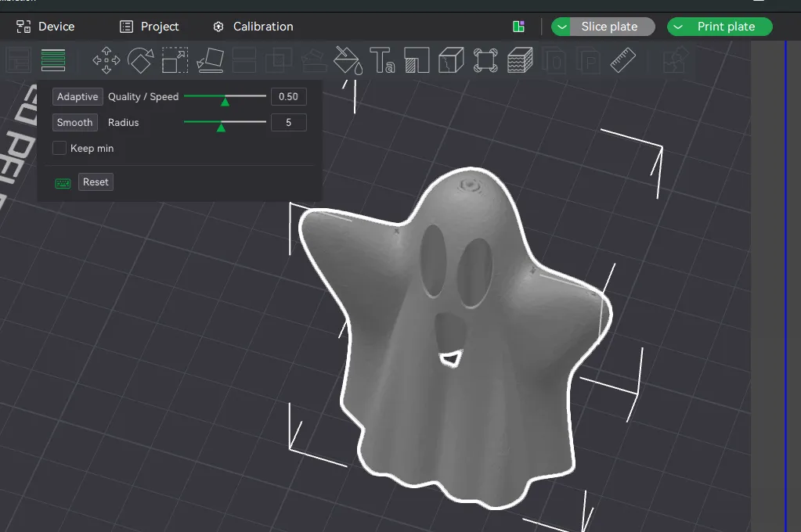Click the green keyboard shortcuts icon
This screenshot has width=801, height=532.
(x=63, y=183)
